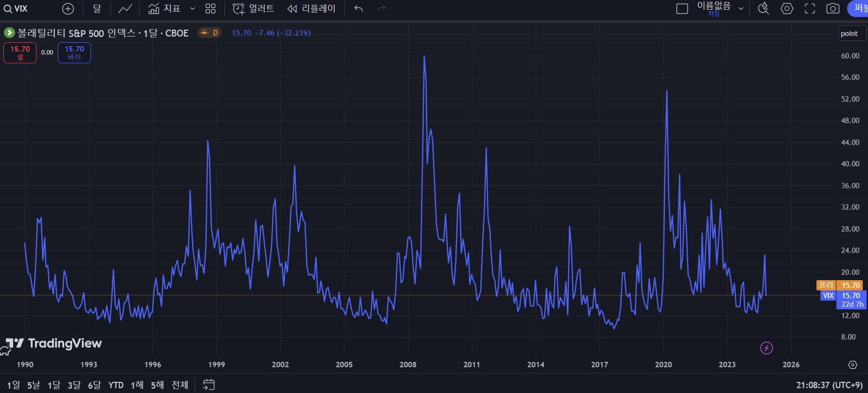Click the orange 프리 pre-market price label
Image resolution: width=868 pixels, height=393 pixels.
pos(826,285)
